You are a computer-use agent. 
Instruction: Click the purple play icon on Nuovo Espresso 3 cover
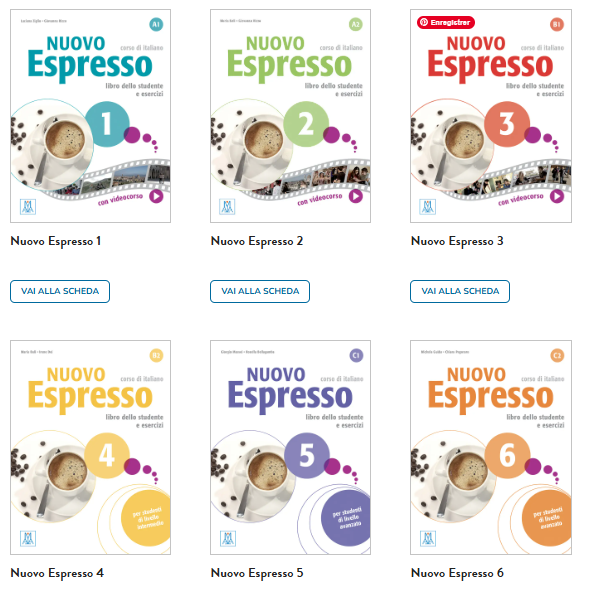pyautogui.click(x=557, y=197)
